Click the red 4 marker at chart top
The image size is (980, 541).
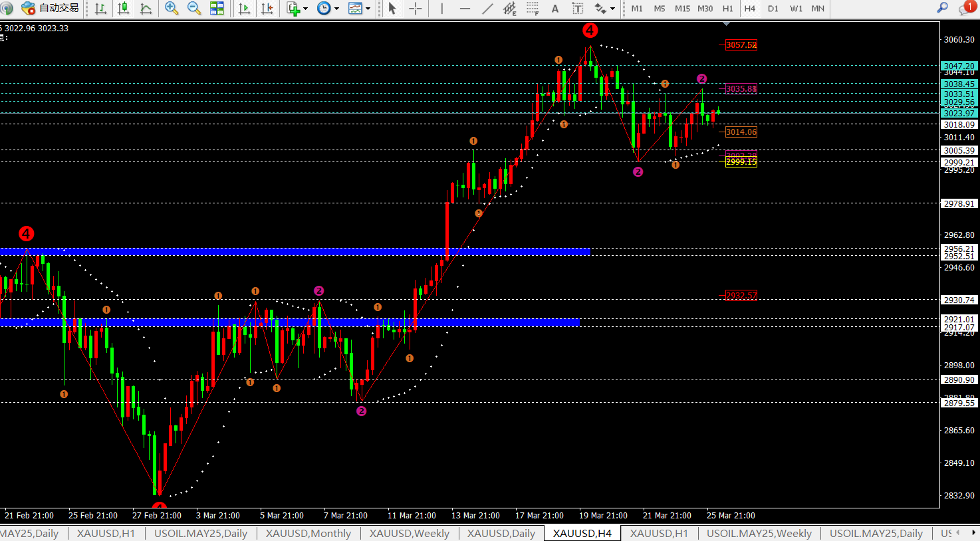(590, 30)
